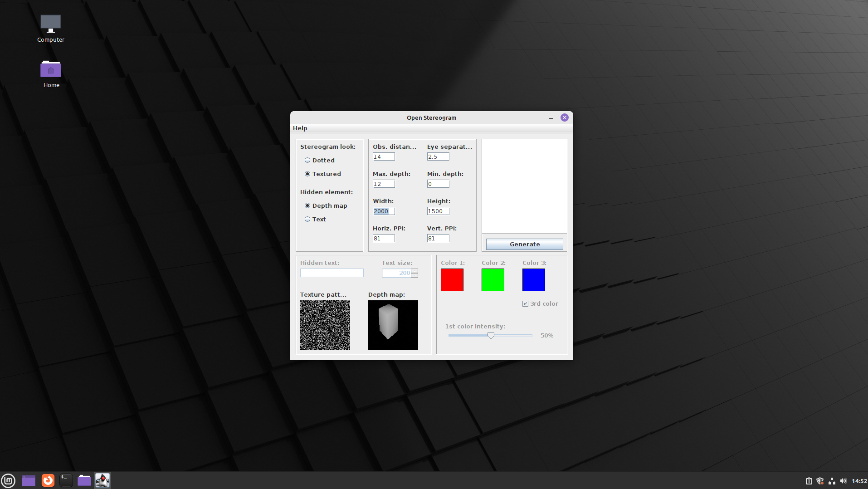The image size is (868, 489).
Task: Open the network icon in system tray
Action: tap(832, 481)
